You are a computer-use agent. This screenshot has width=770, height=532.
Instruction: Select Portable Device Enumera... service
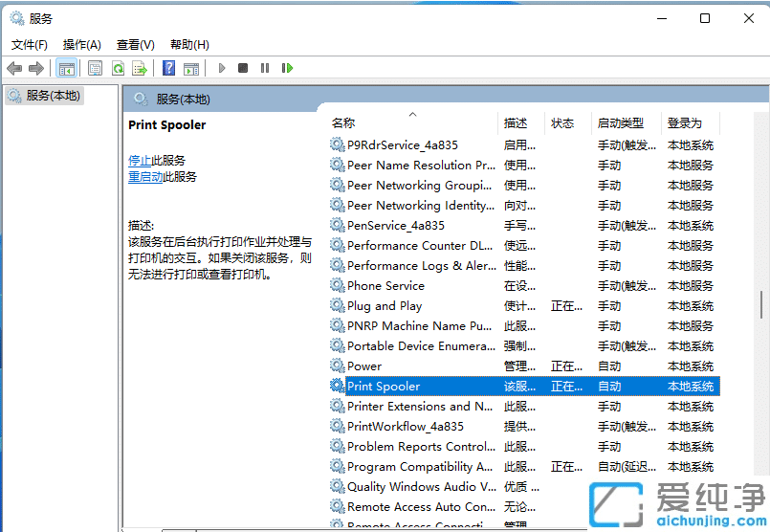point(421,345)
